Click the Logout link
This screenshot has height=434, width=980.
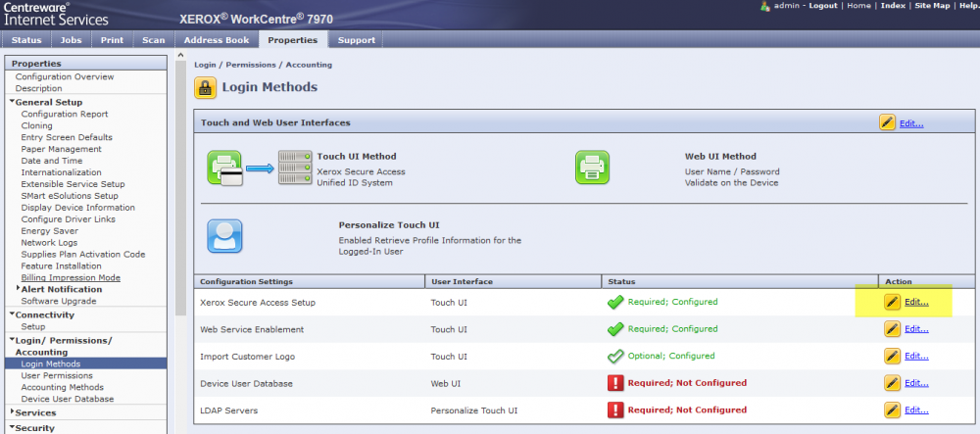point(822,6)
